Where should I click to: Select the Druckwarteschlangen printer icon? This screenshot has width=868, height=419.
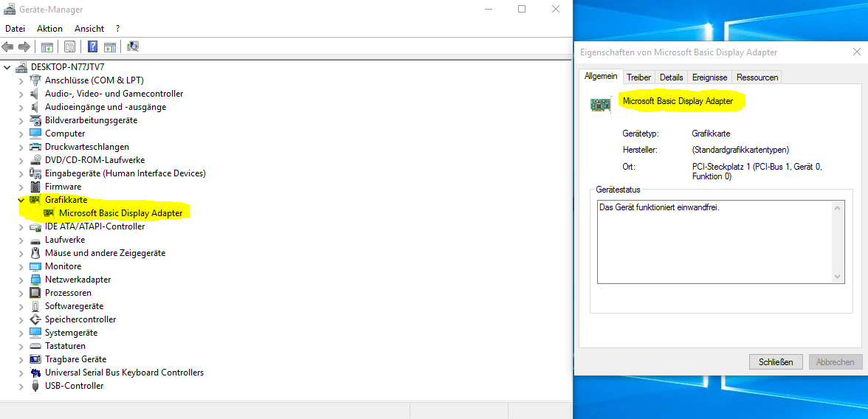35,147
